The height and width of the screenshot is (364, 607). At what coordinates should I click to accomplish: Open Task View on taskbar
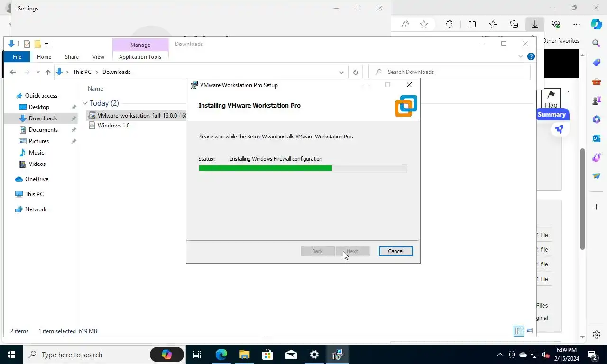197,355
